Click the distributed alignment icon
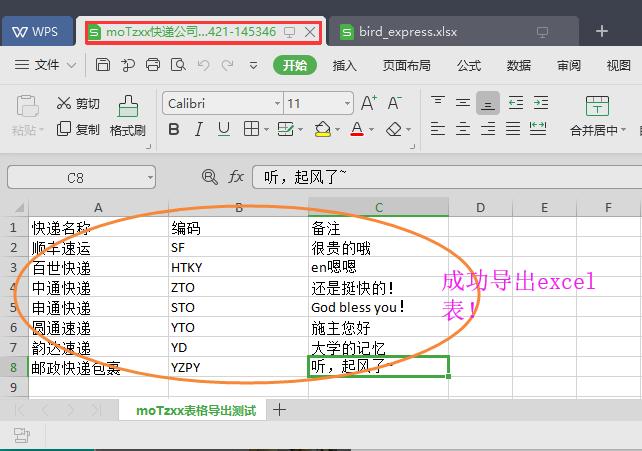 (538, 129)
